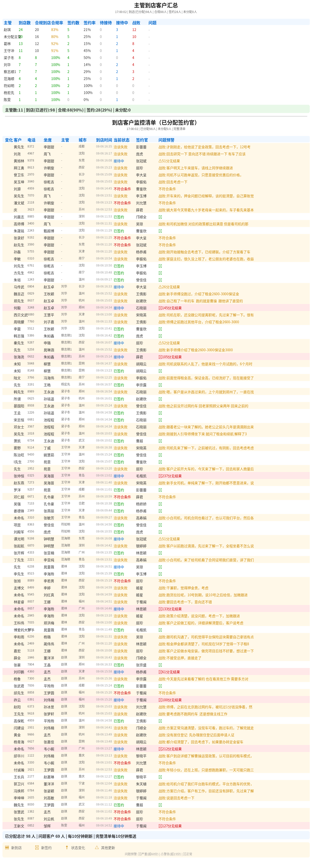Click customer name 博爱的大梦平

(x=24, y=630)
